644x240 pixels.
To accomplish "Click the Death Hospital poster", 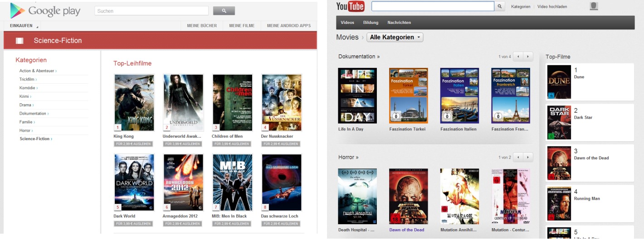I will [x=357, y=196].
